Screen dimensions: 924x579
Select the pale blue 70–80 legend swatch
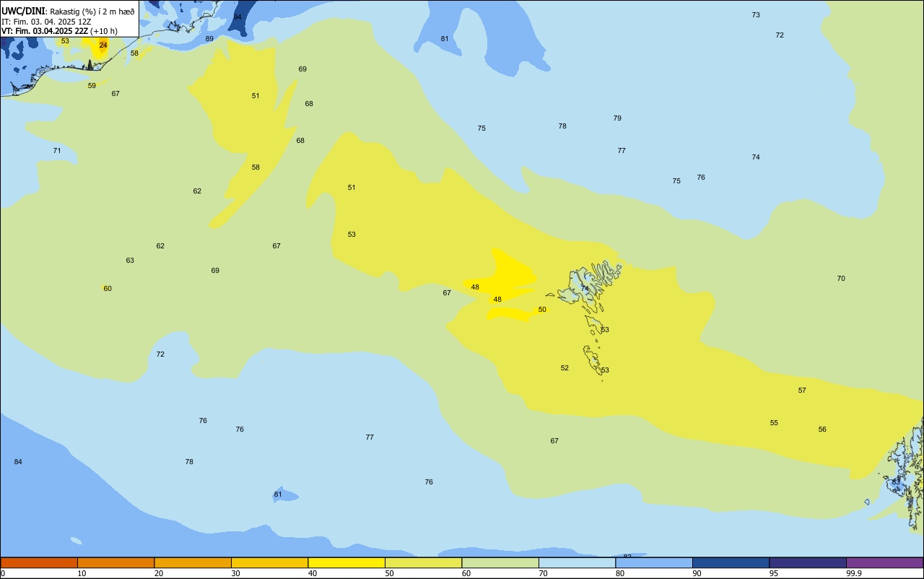577,562
